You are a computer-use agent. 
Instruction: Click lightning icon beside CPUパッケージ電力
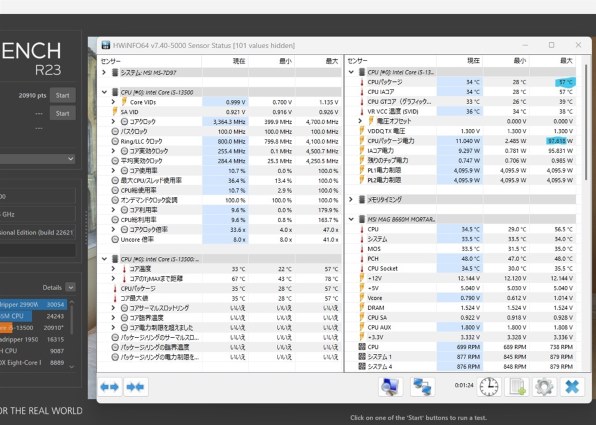362,141
